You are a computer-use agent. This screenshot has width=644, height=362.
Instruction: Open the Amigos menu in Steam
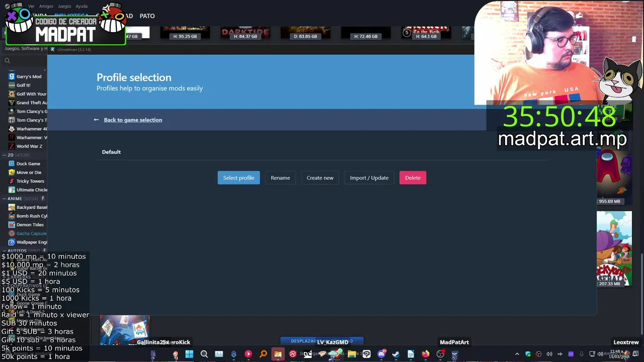46,6
